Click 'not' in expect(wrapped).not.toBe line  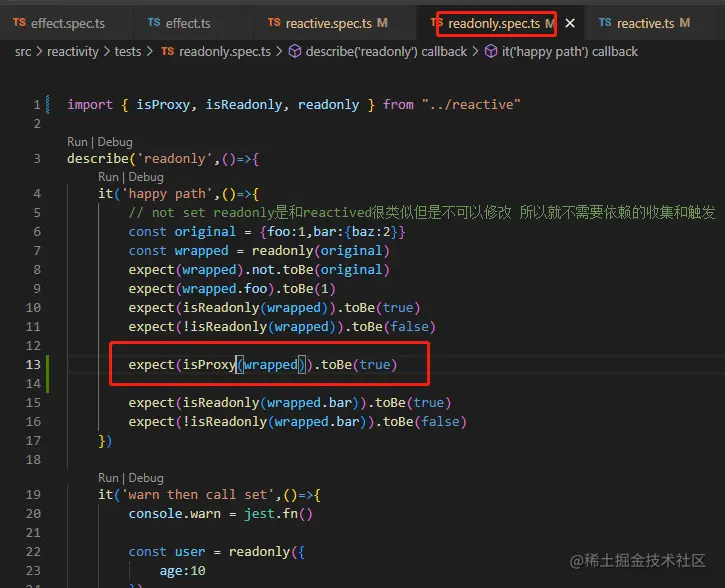263,270
